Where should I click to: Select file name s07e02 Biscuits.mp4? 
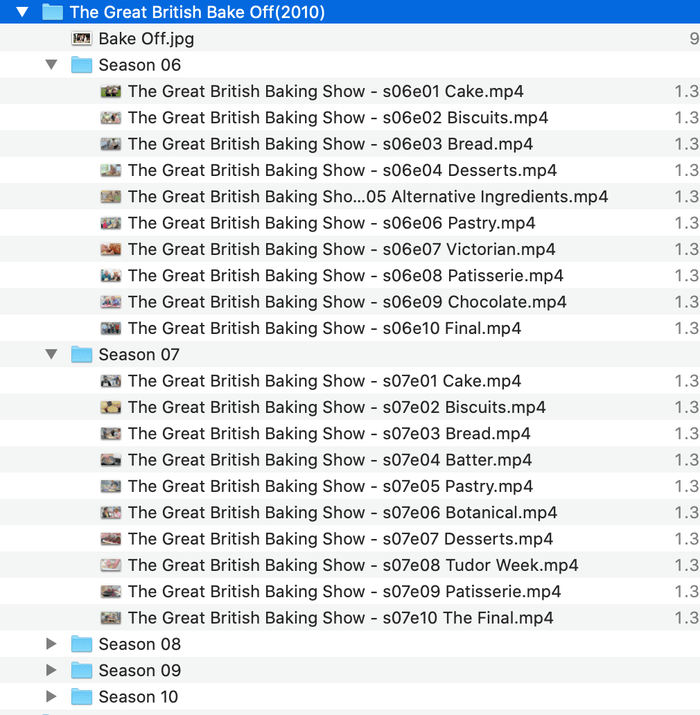[337, 407]
